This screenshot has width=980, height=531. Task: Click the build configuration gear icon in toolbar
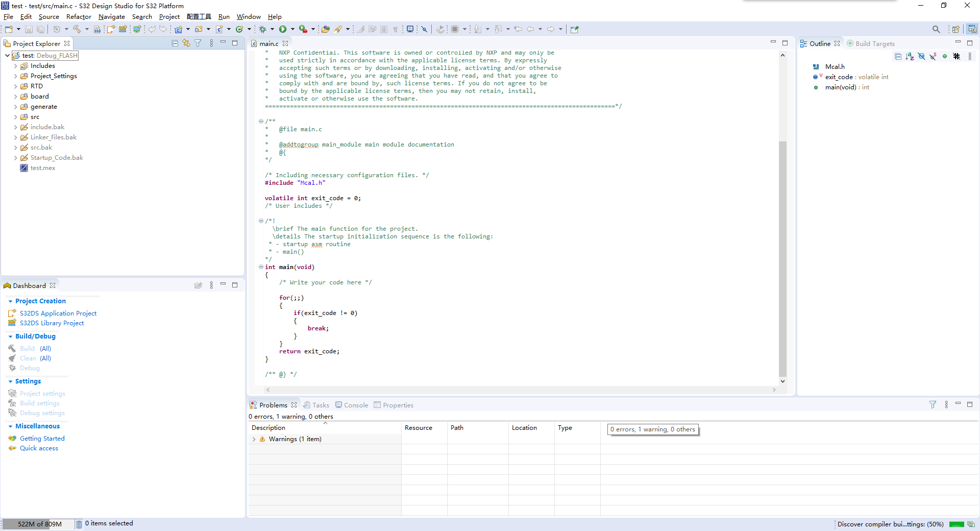[57, 29]
